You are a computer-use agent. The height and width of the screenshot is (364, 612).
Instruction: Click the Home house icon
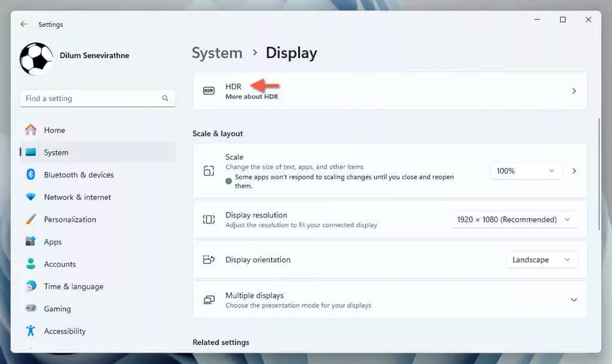[x=30, y=130]
